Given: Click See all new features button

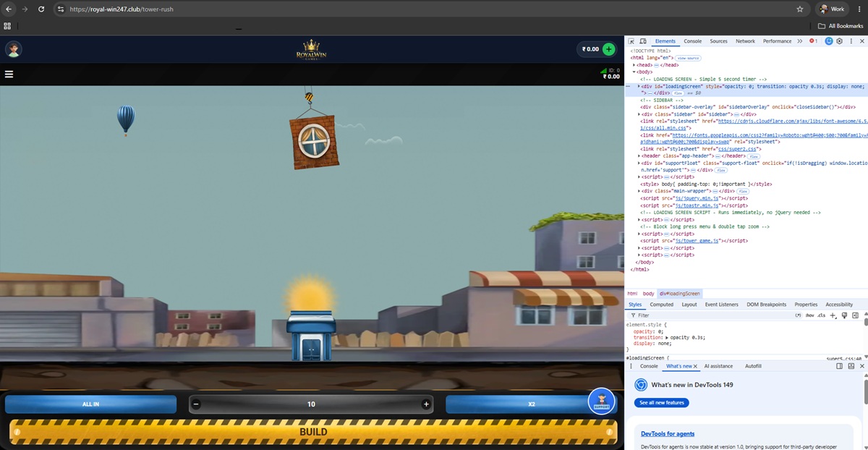Looking at the screenshot, I should [x=661, y=402].
